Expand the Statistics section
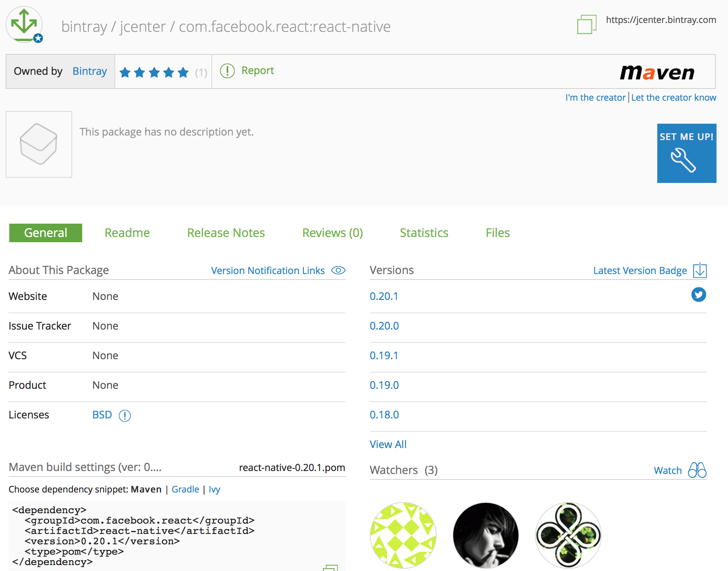 [424, 232]
